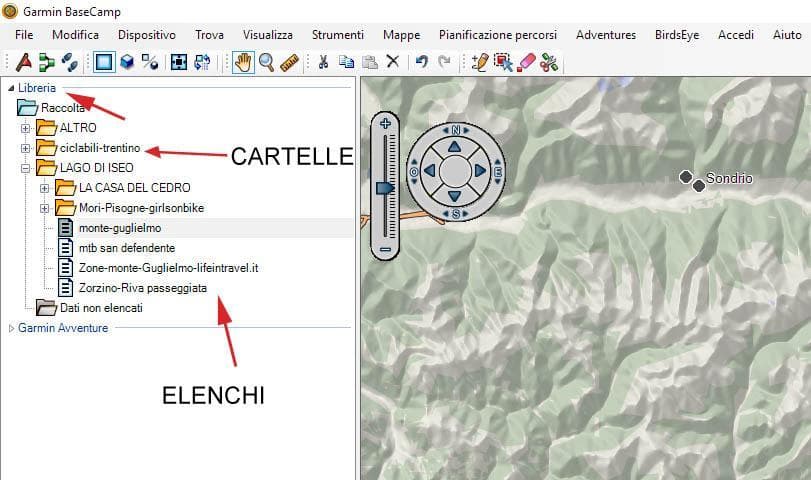Select the New Route tool
Image resolution: width=811 pixels, height=480 pixels.
click(47, 63)
